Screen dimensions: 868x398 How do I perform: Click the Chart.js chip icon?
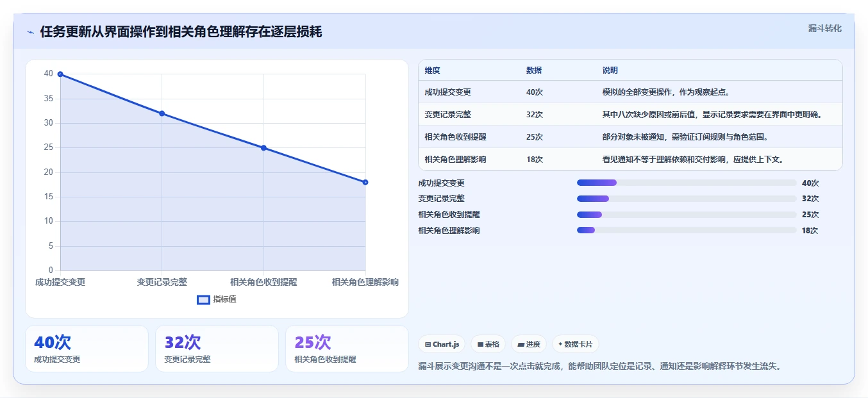428,344
